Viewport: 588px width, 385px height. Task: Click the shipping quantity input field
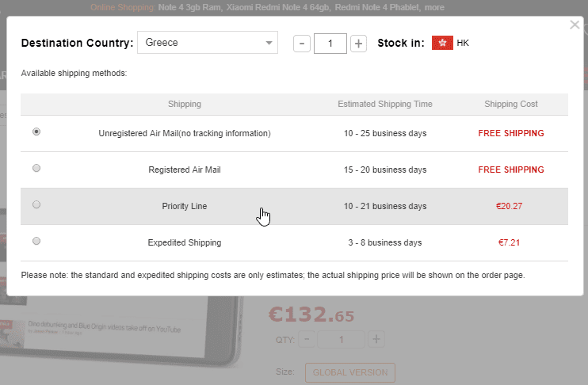point(330,43)
